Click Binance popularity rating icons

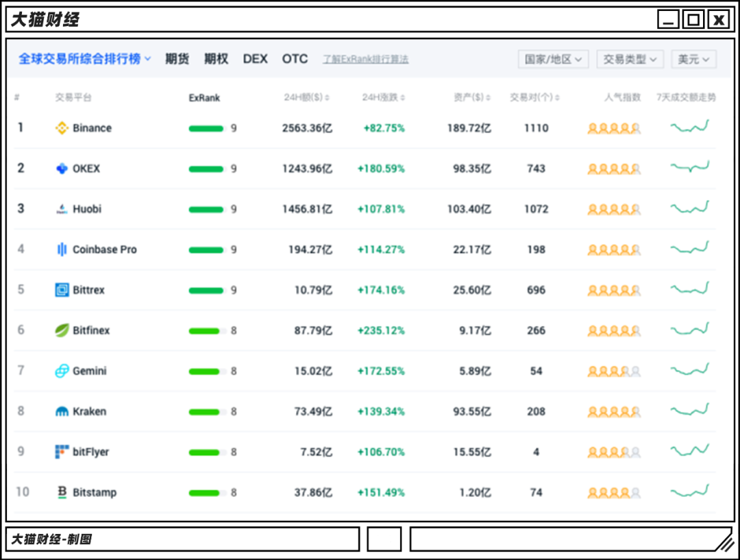(x=614, y=128)
